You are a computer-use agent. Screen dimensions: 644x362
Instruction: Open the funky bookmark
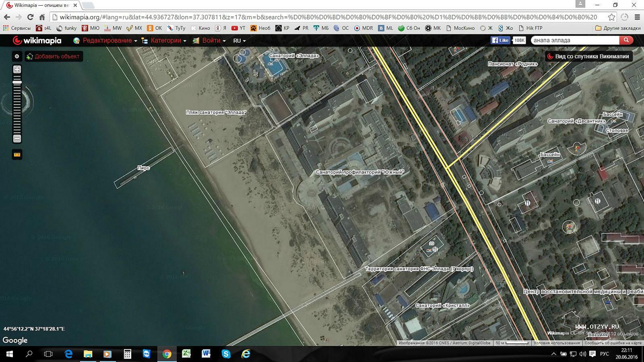(66, 28)
